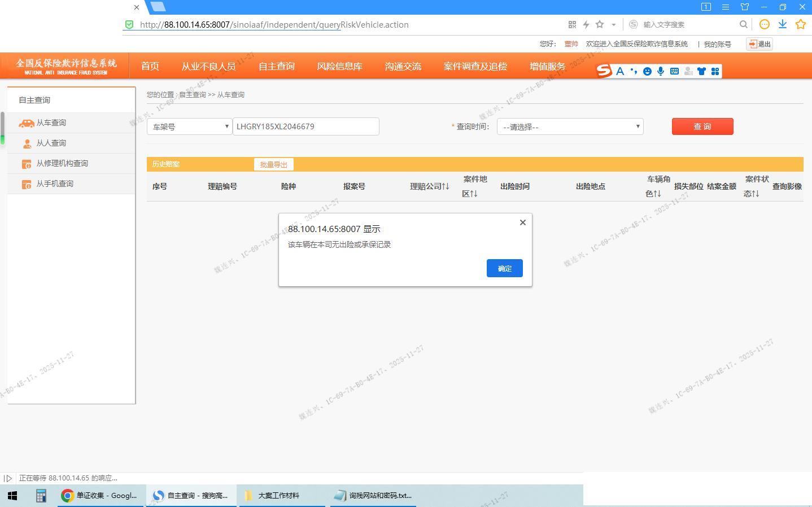This screenshot has width=812, height=507.
Task: Bookmark page with the address bar star
Action: point(600,24)
